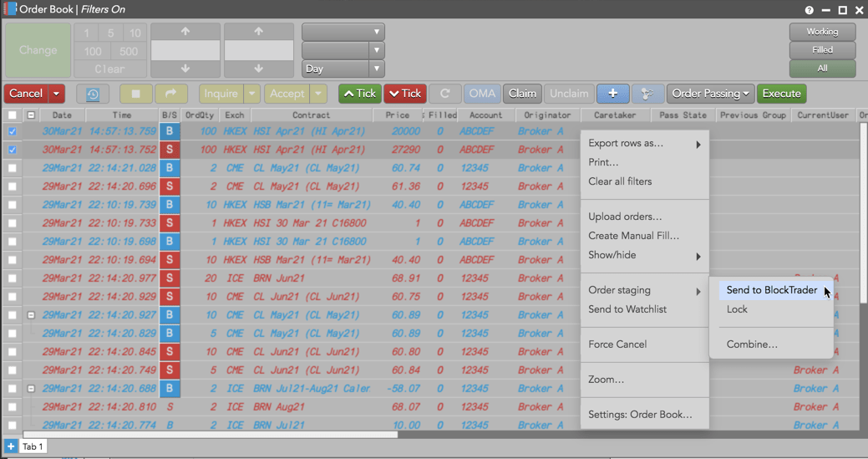Expand the Order Passing dropdown
This screenshot has width=868, height=459.
[x=711, y=94]
